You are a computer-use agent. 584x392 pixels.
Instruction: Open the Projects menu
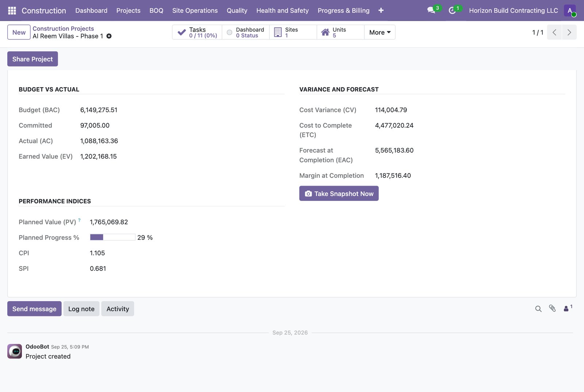(x=128, y=11)
